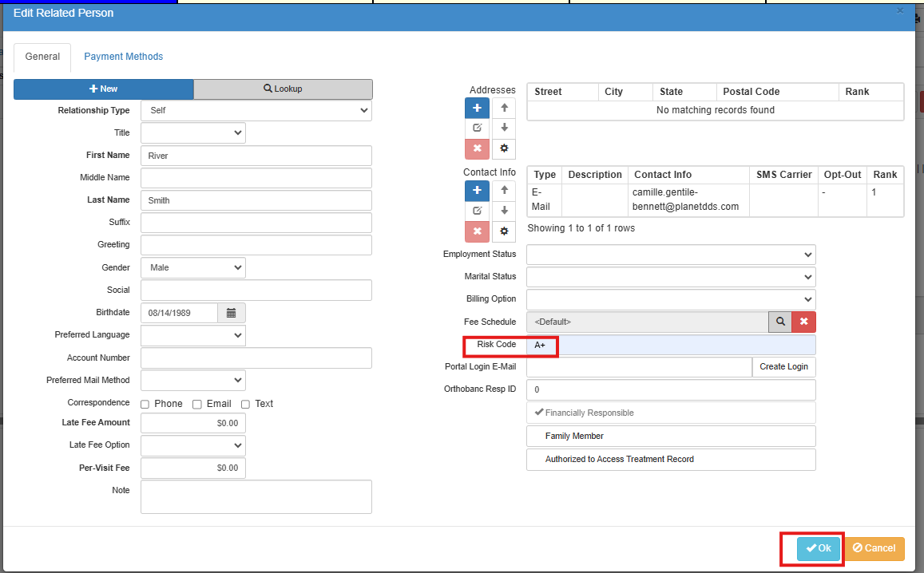This screenshot has width=924, height=573.
Task: Click the Birthdate date field
Action: pyautogui.click(x=179, y=313)
